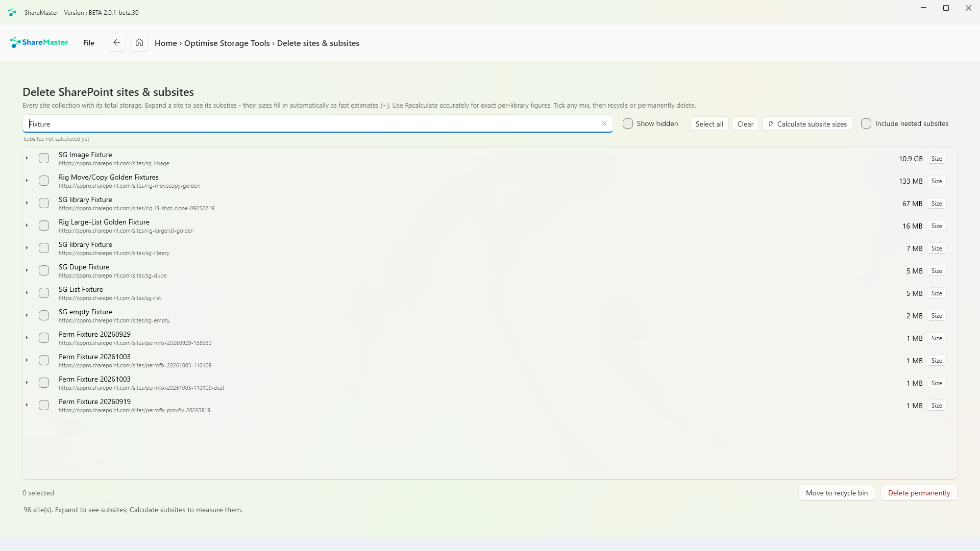The width and height of the screenshot is (980, 551).
Task: Click the 10.9 GB size value
Action: pyautogui.click(x=911, y=159)
